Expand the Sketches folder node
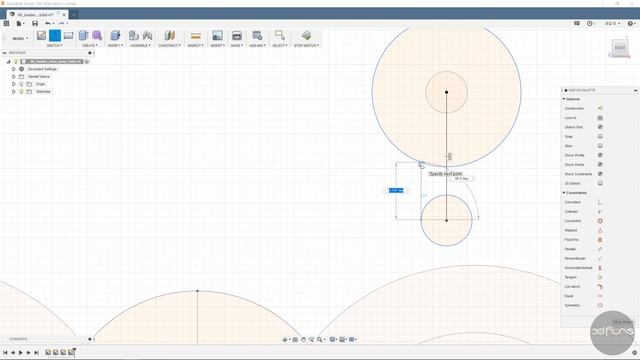The image size is (640, 360). (x=13, y=92)
